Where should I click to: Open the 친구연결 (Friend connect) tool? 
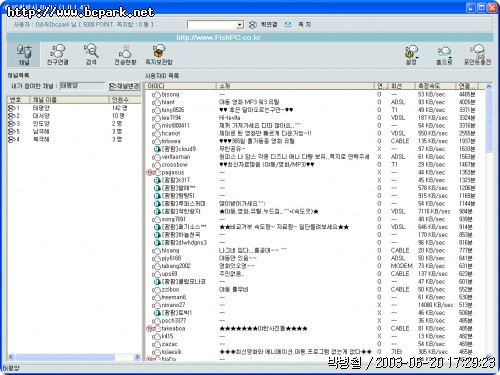point(58,54)
